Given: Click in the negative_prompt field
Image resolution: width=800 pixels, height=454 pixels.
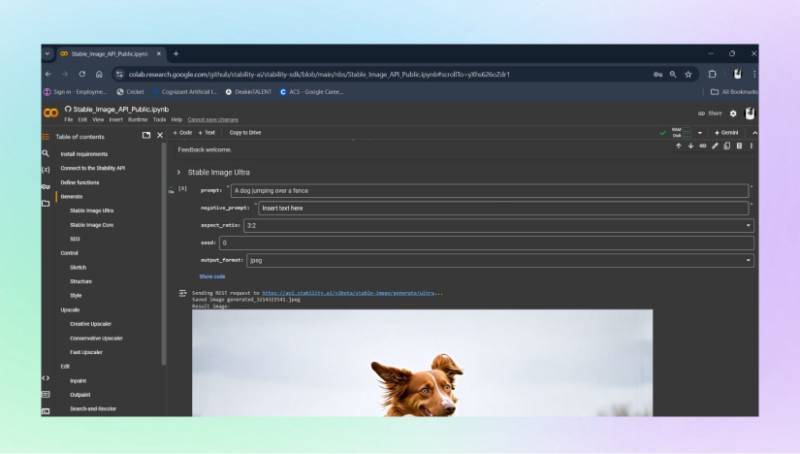Looking at the screenshot, I should [x=504, y=208].
